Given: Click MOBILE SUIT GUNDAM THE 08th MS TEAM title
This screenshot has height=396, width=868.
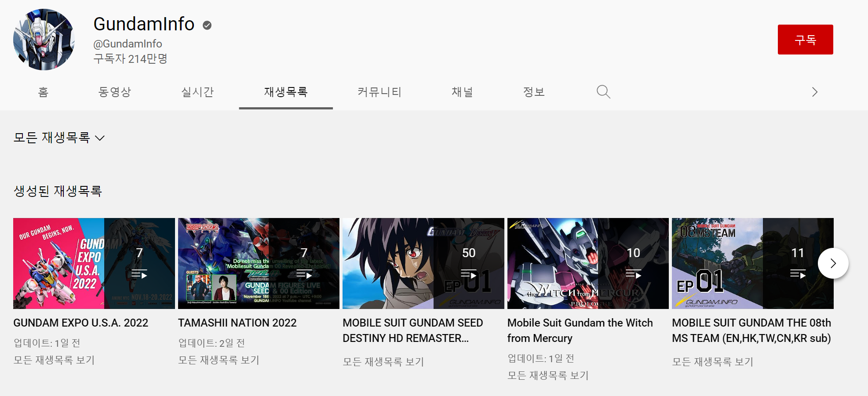Looking at the screenshot, I should 751,331.
